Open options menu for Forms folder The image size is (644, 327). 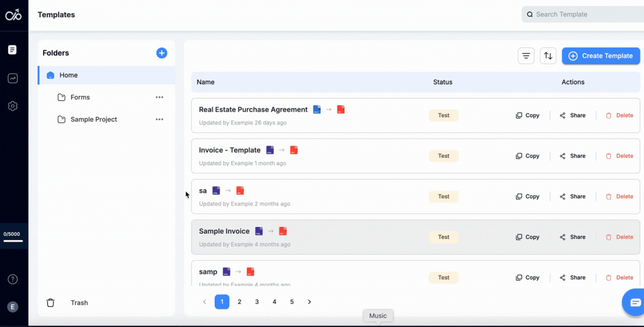(x=160, y=97)
